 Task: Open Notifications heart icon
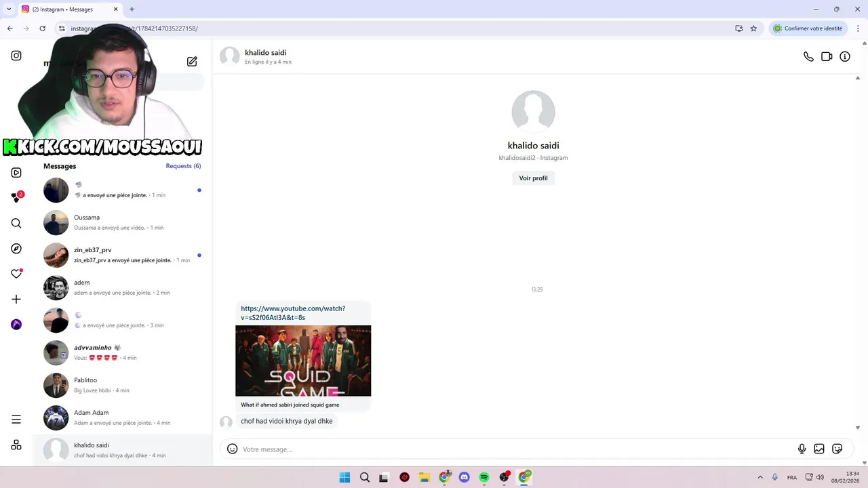16,274
